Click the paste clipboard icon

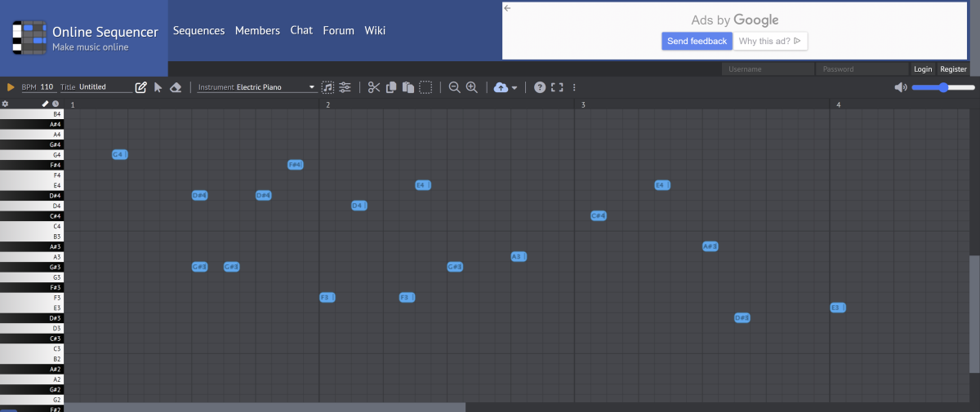click(408, 87)
